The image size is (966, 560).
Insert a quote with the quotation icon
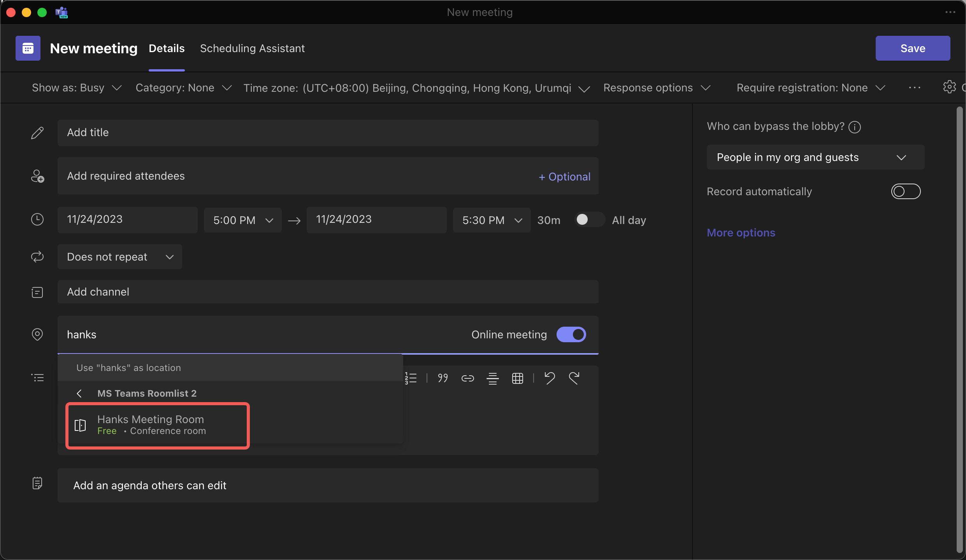443,378
